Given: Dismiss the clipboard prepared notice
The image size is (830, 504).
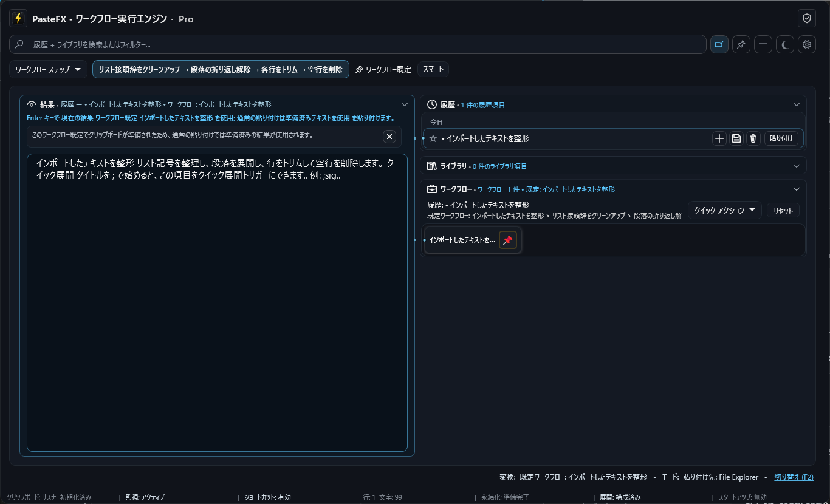Looking at the screenshot, I should (x=390, y=136).
